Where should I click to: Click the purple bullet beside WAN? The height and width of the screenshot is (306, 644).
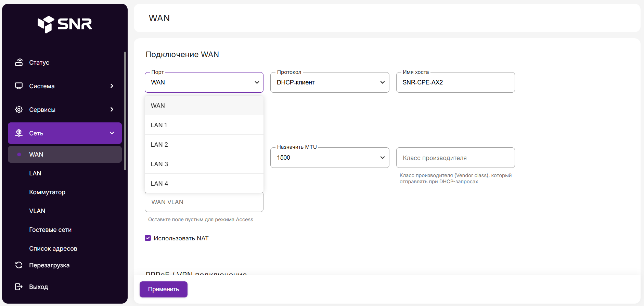pyautogui.click(x=19, y=155)
